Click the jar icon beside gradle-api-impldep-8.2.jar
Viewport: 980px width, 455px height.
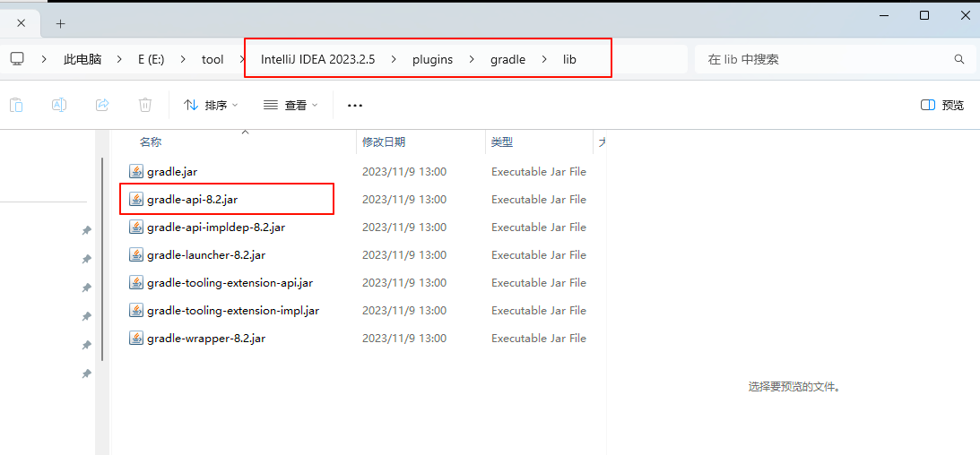(136, 227)
